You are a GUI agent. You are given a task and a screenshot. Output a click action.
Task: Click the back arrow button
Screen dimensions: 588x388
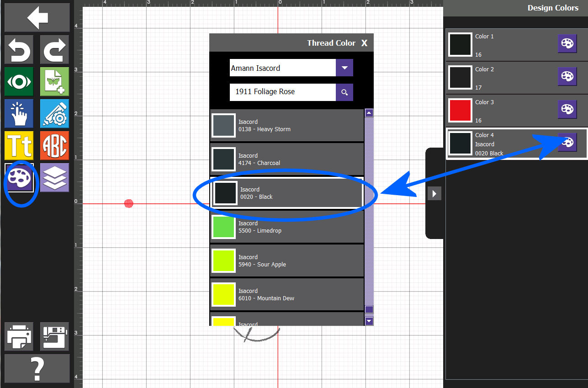tap(37, 18)
